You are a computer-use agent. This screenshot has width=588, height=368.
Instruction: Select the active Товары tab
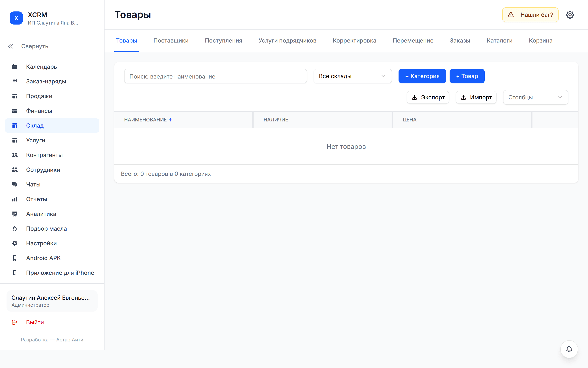point(127,41)
